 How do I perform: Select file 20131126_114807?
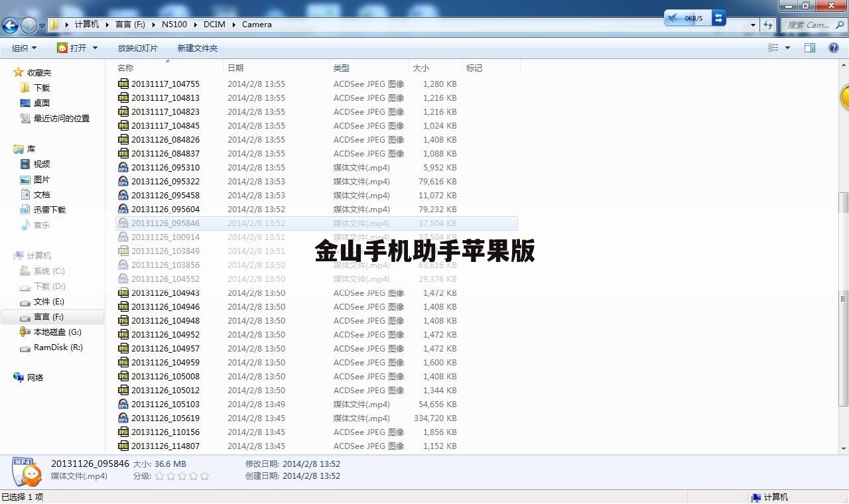tap(165, 446)
